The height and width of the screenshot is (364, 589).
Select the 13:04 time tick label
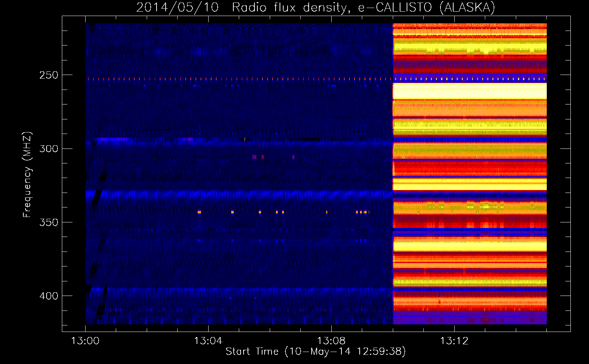(x=208, y=341)
